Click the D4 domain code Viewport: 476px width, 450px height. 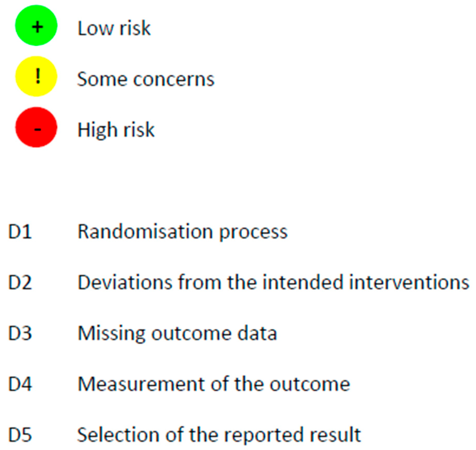pos(20,384)
